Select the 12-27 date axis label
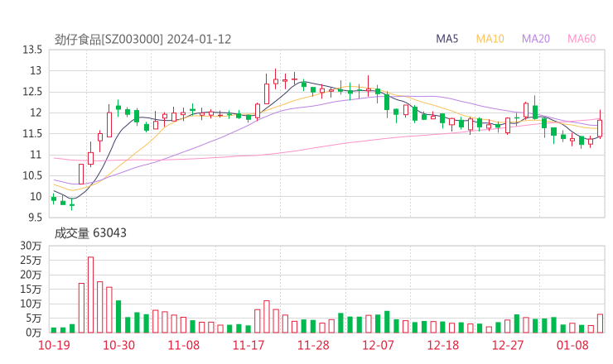Screen dimensions: 613x364 508,345
